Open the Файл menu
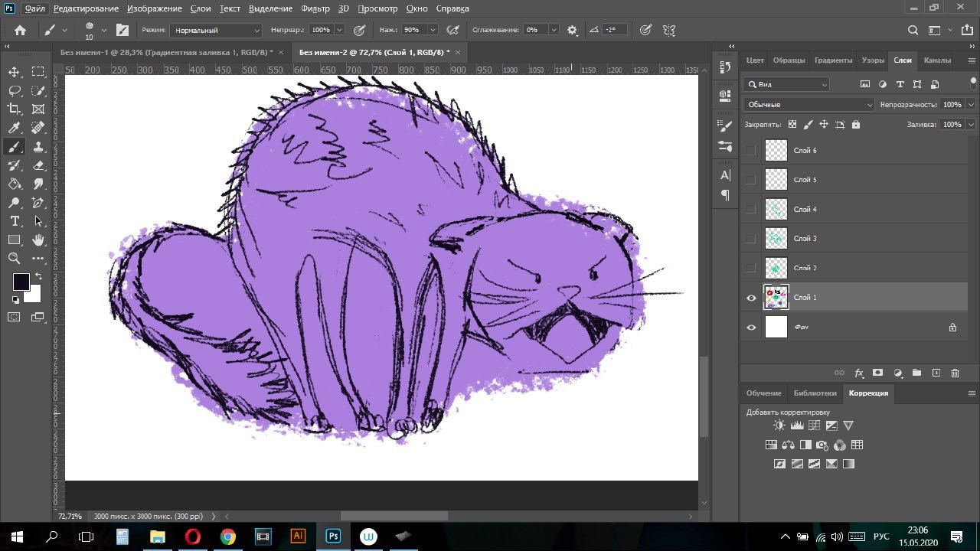 [x=34, y=8]
